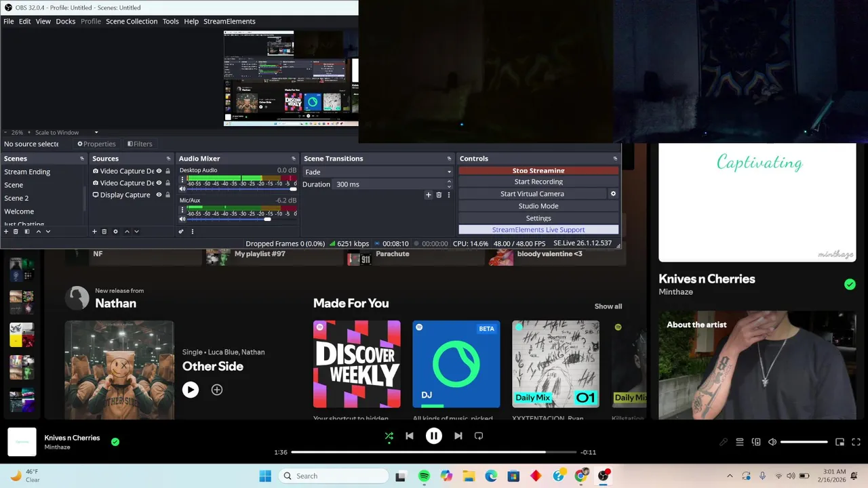The width and height of the screenshot is (868, 488).
Task: Add Other Side single to library
Action: 217,390
